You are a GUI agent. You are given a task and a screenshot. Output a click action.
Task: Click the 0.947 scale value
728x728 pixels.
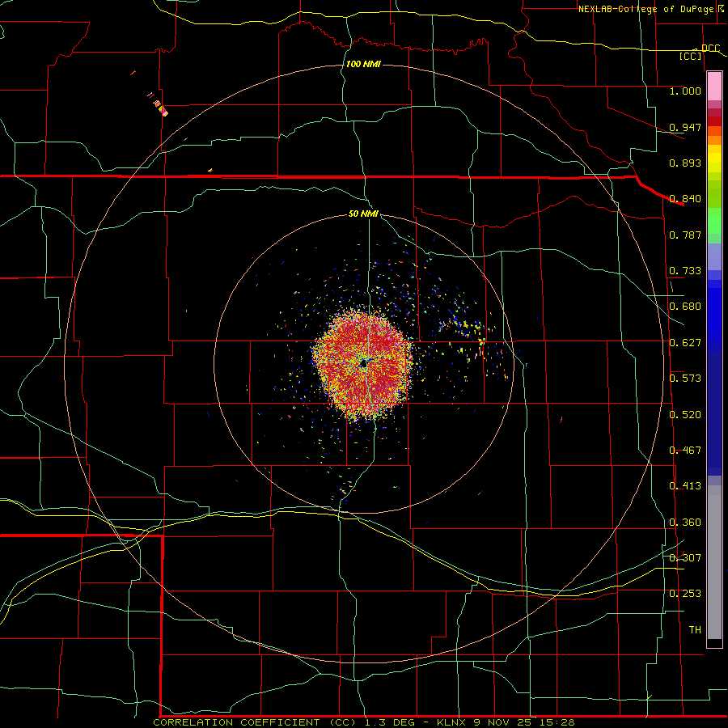point(685,127)
